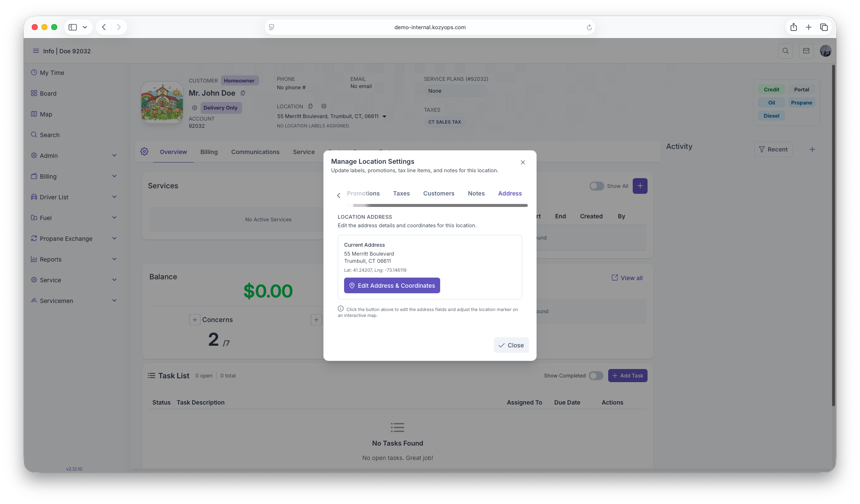The height and width of the screenshot is (504, 860).
Task: Click the search magnifier icon in header
Action: [786, 51]
